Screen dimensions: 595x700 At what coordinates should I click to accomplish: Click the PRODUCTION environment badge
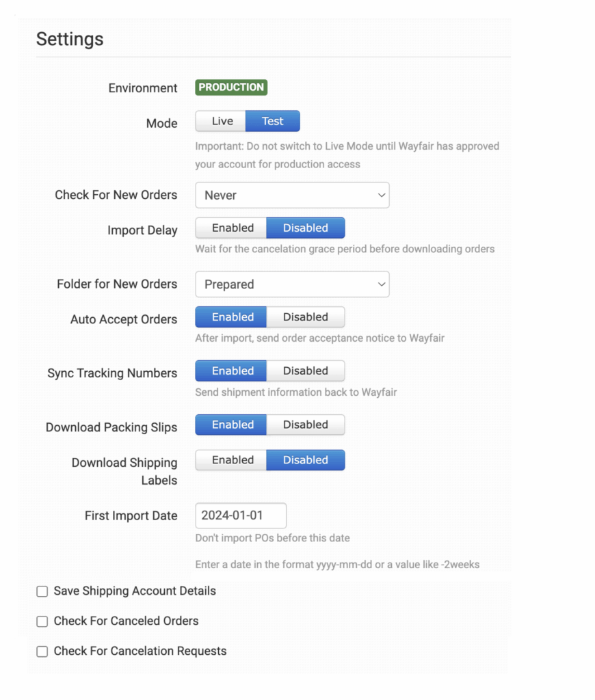point(231,87)
